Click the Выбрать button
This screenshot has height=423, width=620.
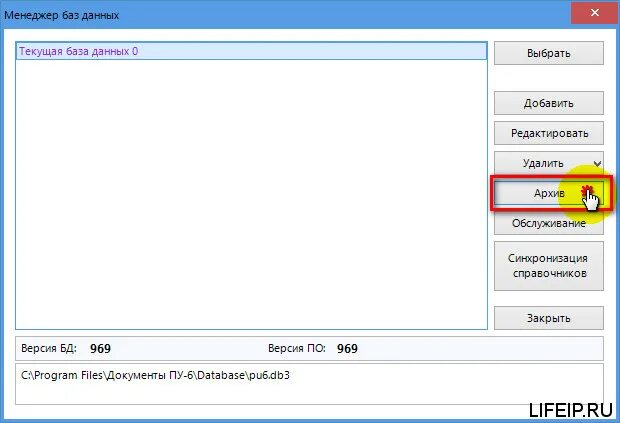pos(548,53)
